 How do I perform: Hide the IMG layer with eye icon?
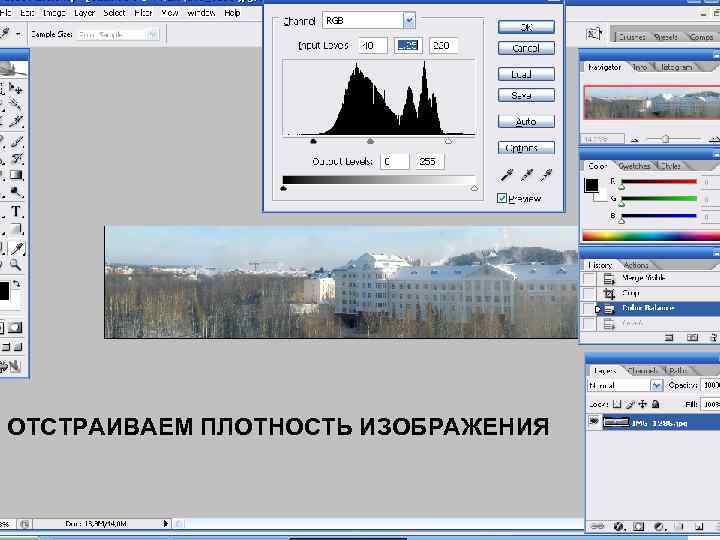coord(594,422)
